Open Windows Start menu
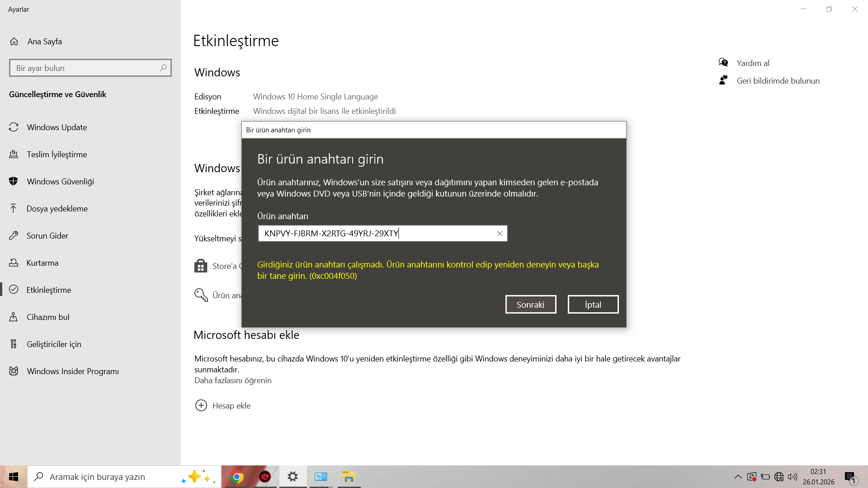Screen dimensions: 868x488 point(14,477)
